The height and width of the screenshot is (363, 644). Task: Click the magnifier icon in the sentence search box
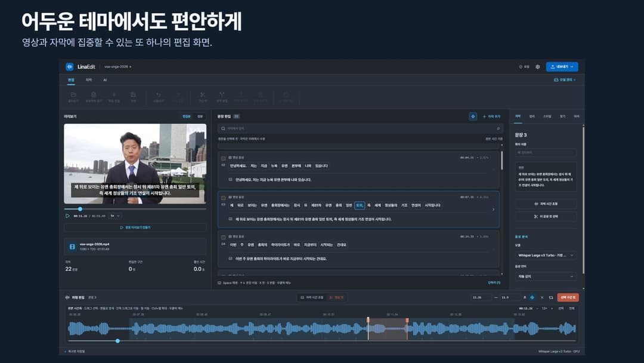click(223, 129)
